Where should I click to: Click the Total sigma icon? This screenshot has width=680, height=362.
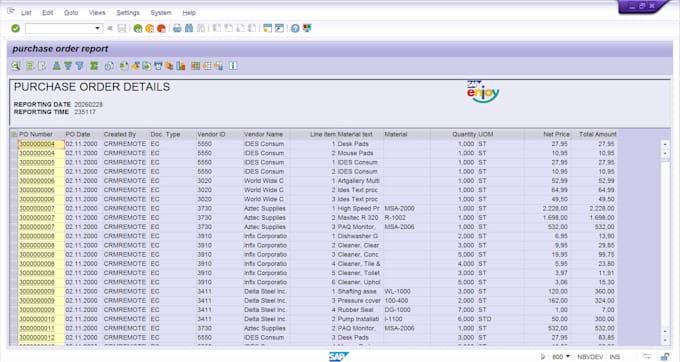(94, 66)
